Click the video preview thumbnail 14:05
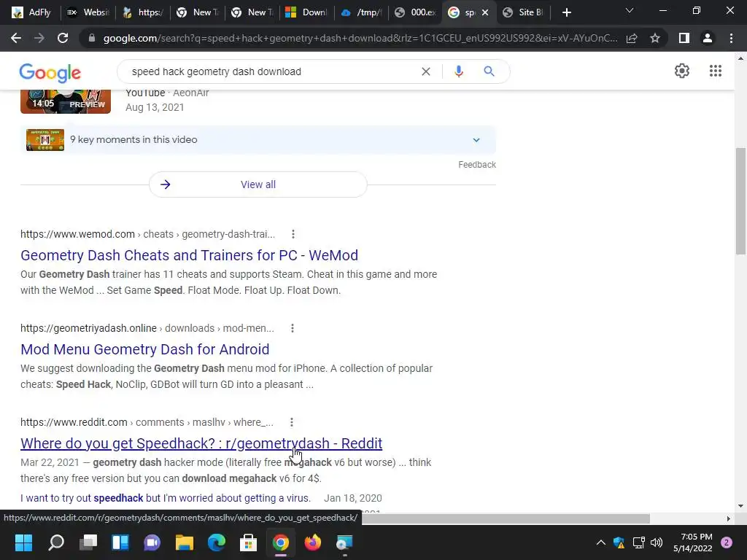 click(66, 101)
